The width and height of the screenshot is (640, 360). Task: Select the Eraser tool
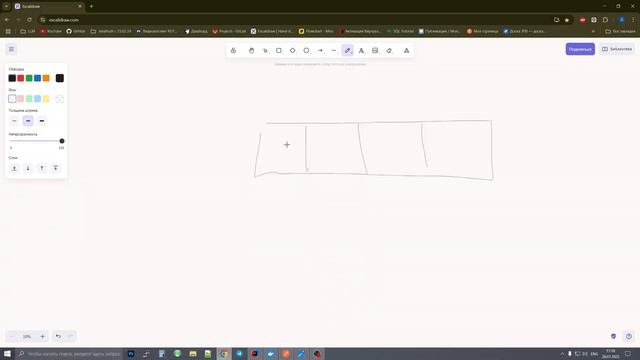click(x=389, y=51)
